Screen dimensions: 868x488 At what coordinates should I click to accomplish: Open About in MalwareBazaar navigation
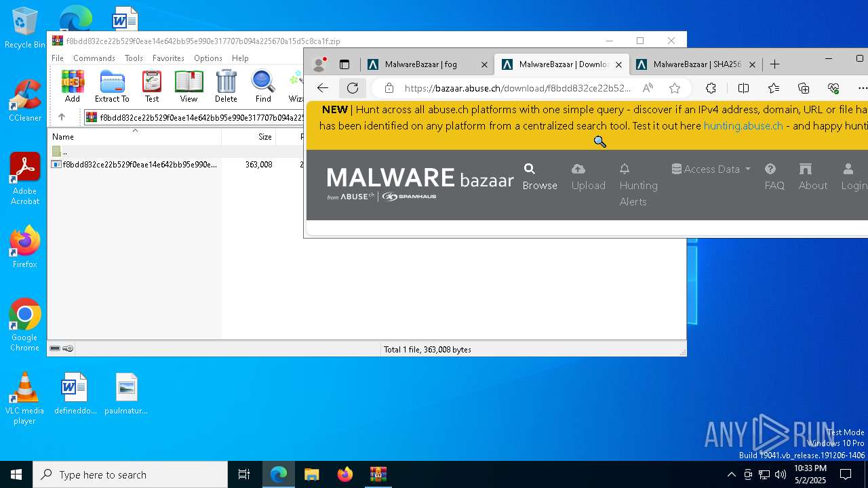pyautogui.click(x=813, y=177)
